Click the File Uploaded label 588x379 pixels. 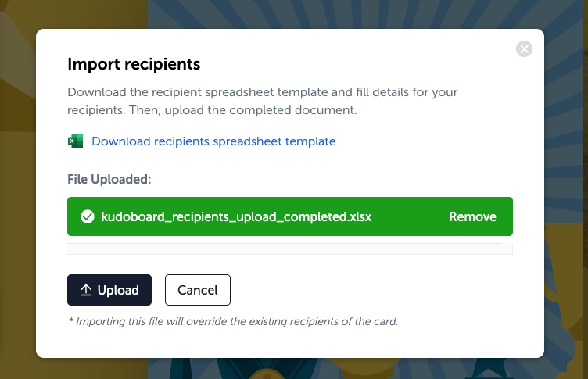point(109,179)
